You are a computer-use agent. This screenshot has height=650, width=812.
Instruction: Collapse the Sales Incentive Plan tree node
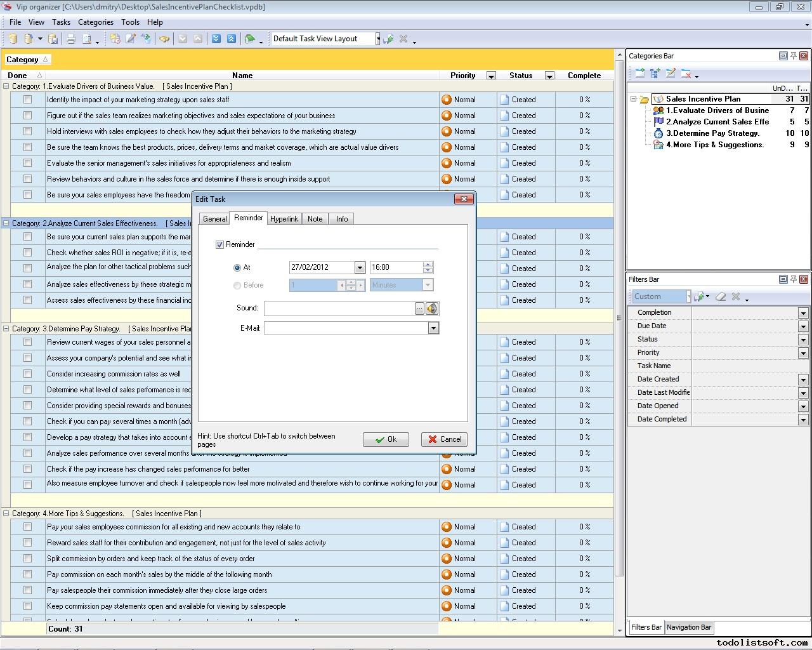pyautogui.click(x=633, y=99)
